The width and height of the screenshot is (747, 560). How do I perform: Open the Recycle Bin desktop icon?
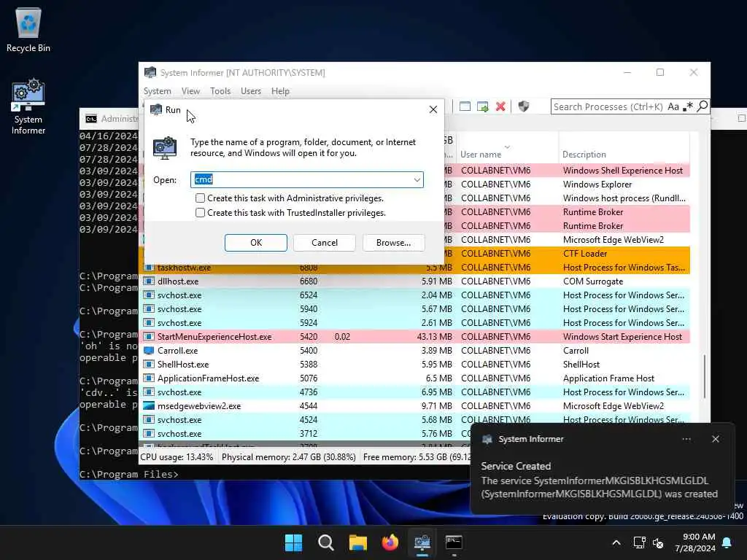[28, 30]
